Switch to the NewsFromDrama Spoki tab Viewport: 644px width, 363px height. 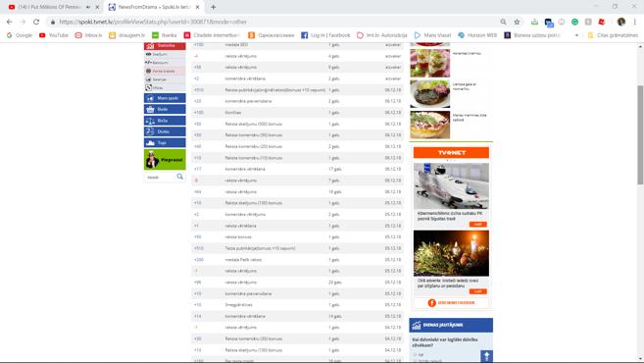[x=154, y=7]
